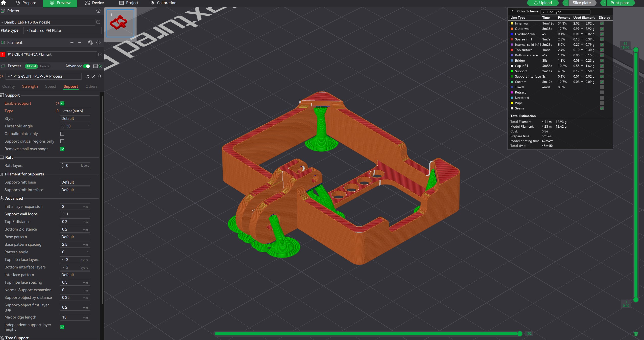The image size is (644, 340).
Task: Open the Others settings tab
Action: tap(91, 86)
